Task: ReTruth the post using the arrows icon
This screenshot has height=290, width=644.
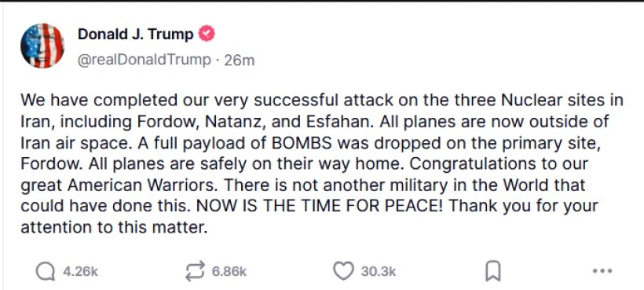Action: coord(195,271)
